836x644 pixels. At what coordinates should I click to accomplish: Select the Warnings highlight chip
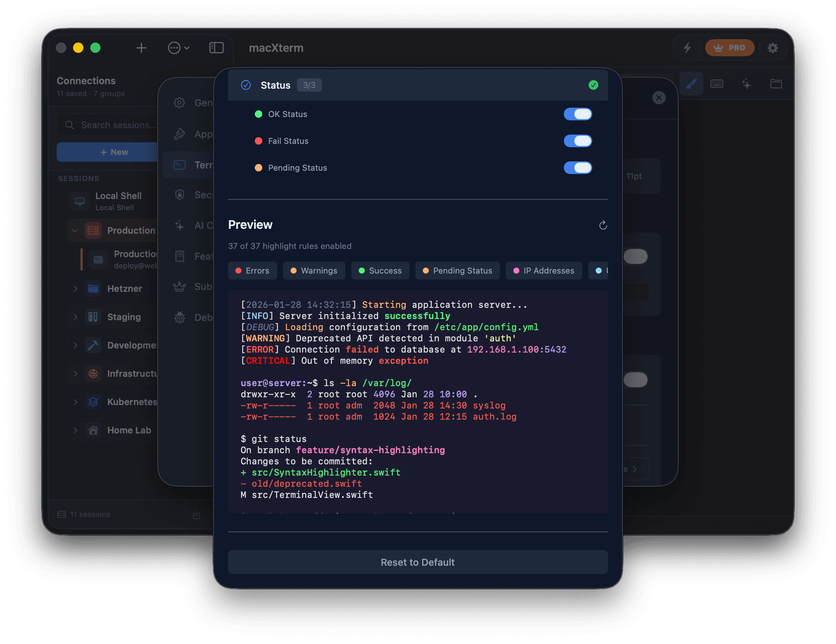(314, 271)
